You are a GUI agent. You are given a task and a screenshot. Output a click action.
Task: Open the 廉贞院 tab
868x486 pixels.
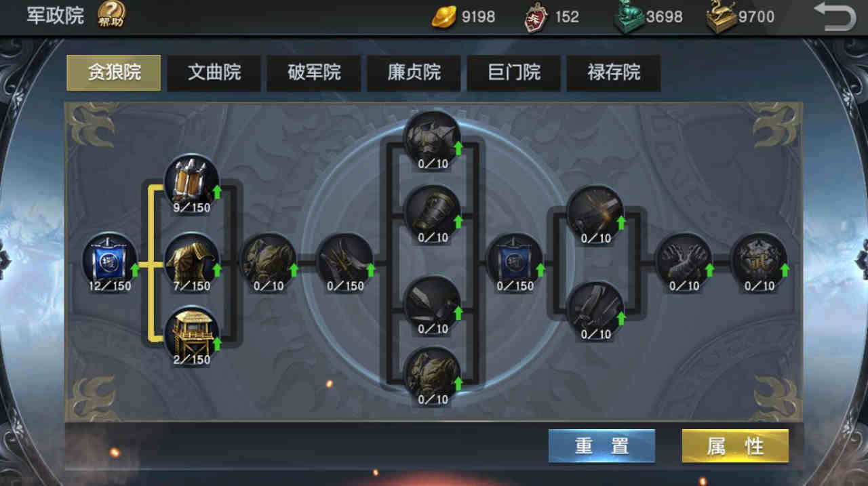414,73
